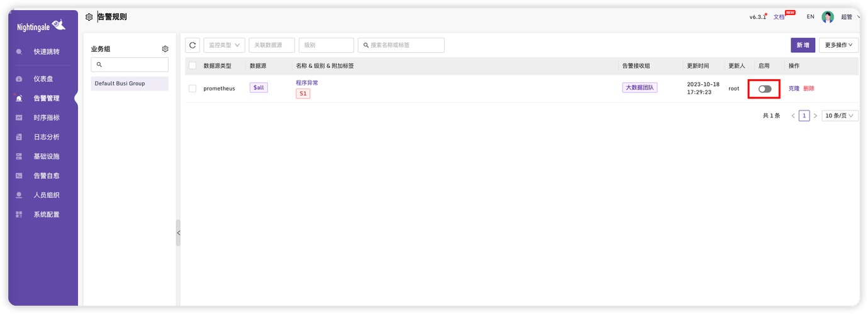Collapse the business group panel with the arrow handle
The image size is (868, 314).
[178, 233]
